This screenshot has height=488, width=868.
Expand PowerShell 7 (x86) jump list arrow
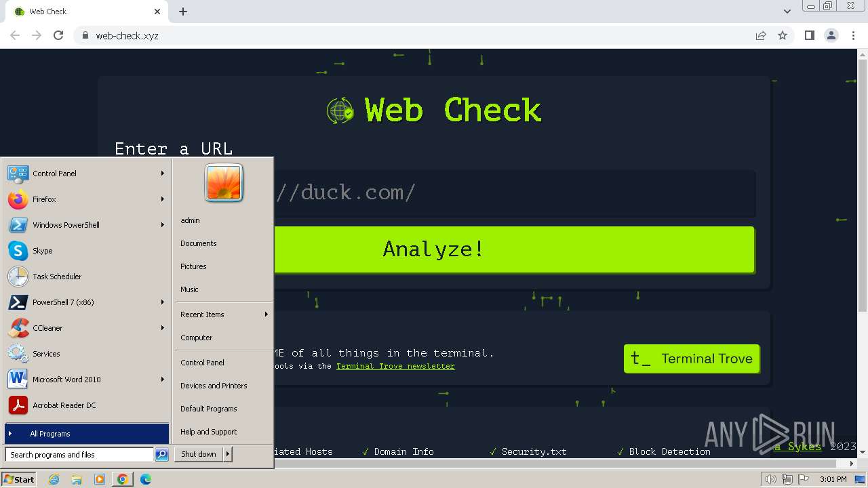[x=163, y=302]
